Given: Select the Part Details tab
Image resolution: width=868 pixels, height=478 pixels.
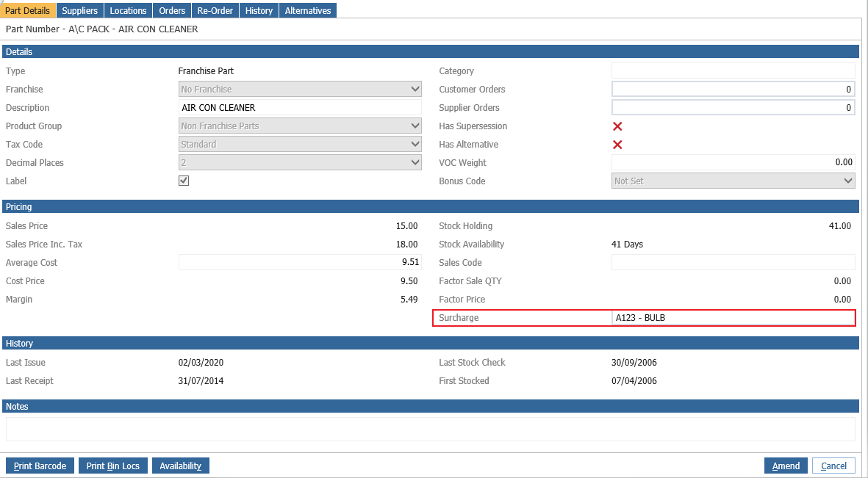Looking at the screenshot, I should tap(28, 10).
